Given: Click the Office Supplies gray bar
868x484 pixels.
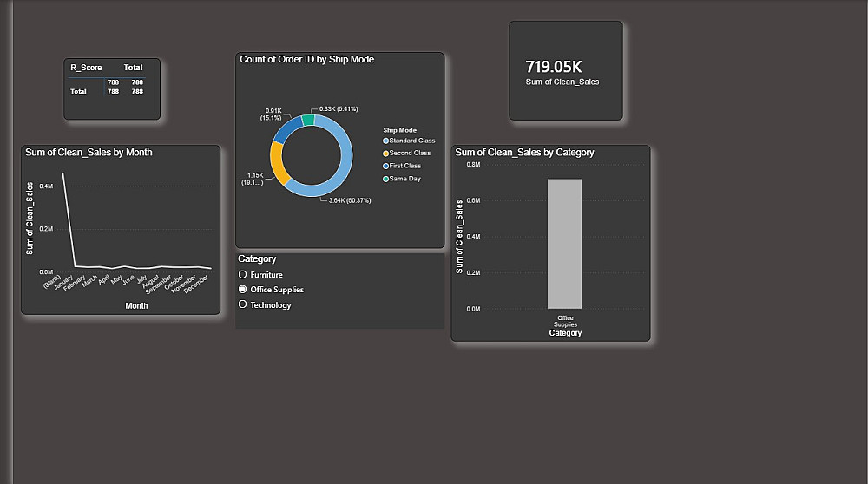Looking at the screenshot, I should (565, 244).
